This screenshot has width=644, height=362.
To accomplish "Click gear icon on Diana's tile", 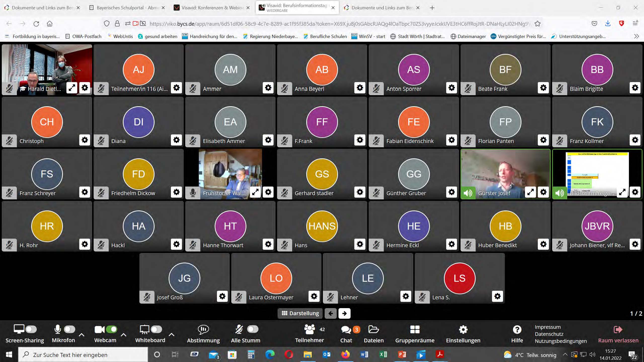I will [176, 140].
